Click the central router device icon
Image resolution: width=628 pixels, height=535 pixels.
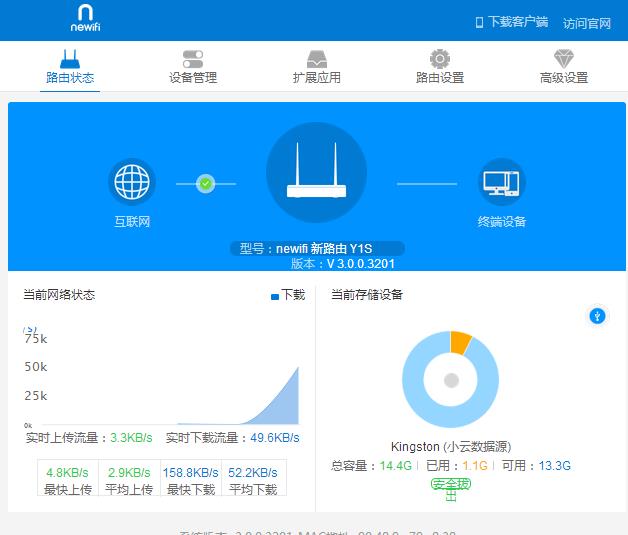[316, 172]
